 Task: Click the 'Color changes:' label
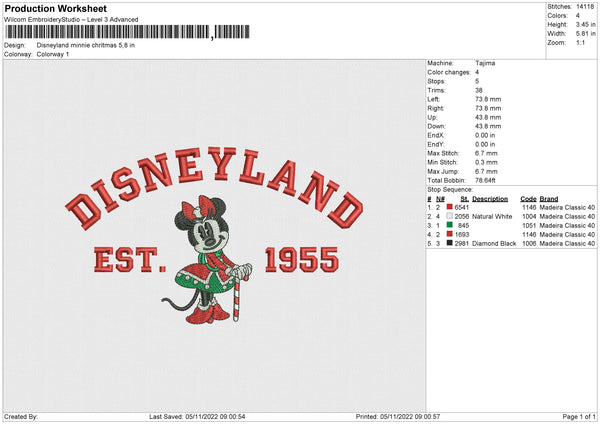pyautogui.click(x=449, y=72)
